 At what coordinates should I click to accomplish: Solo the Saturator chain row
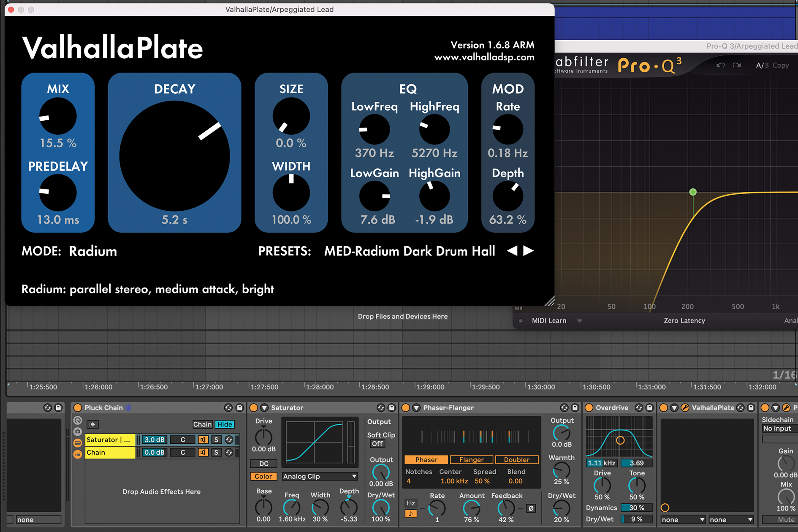click(216, 440)
